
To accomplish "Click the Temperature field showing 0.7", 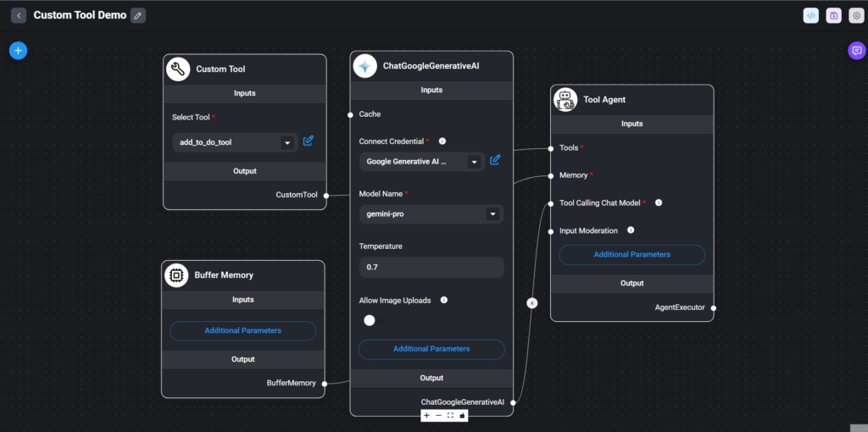I will coord(431,267).
